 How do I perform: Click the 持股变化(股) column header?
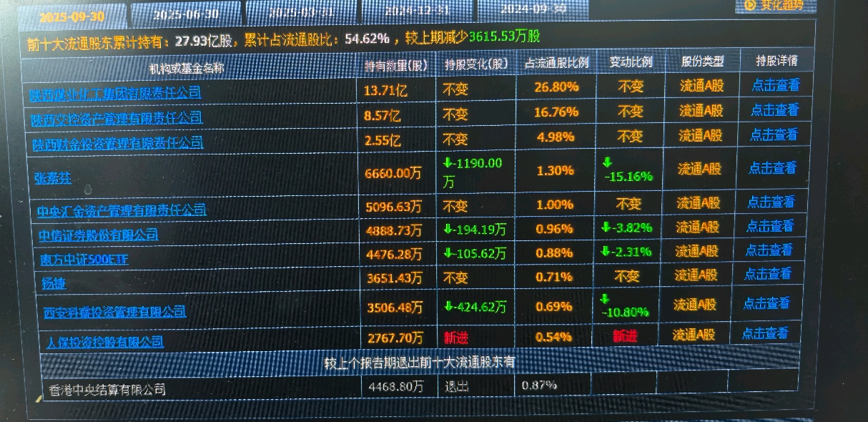click(476, 64)
